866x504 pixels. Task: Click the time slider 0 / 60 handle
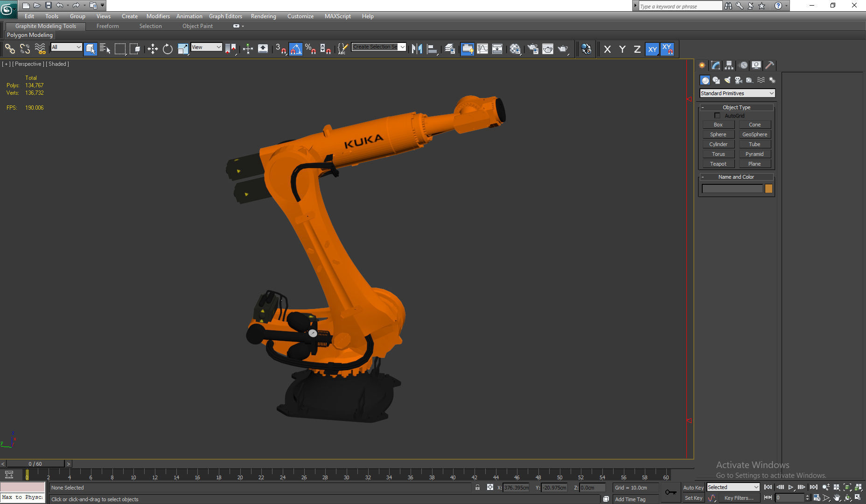pos(35,464)
